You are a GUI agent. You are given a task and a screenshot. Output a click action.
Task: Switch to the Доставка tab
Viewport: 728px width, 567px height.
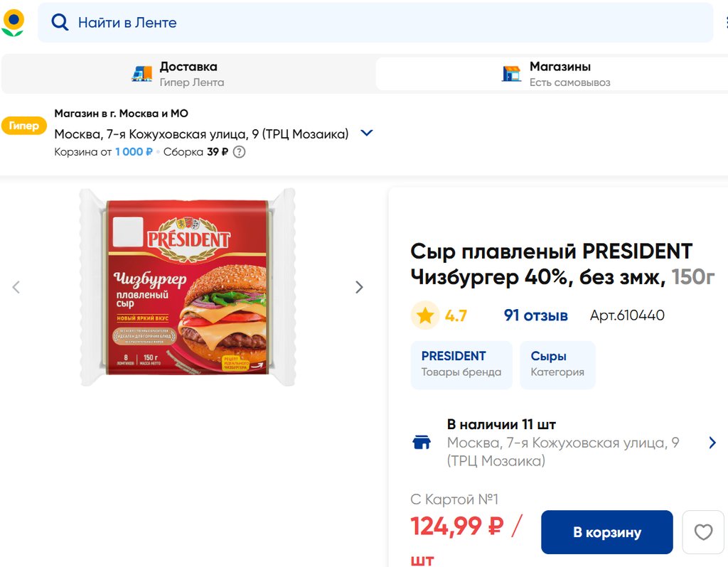point(188,73)
